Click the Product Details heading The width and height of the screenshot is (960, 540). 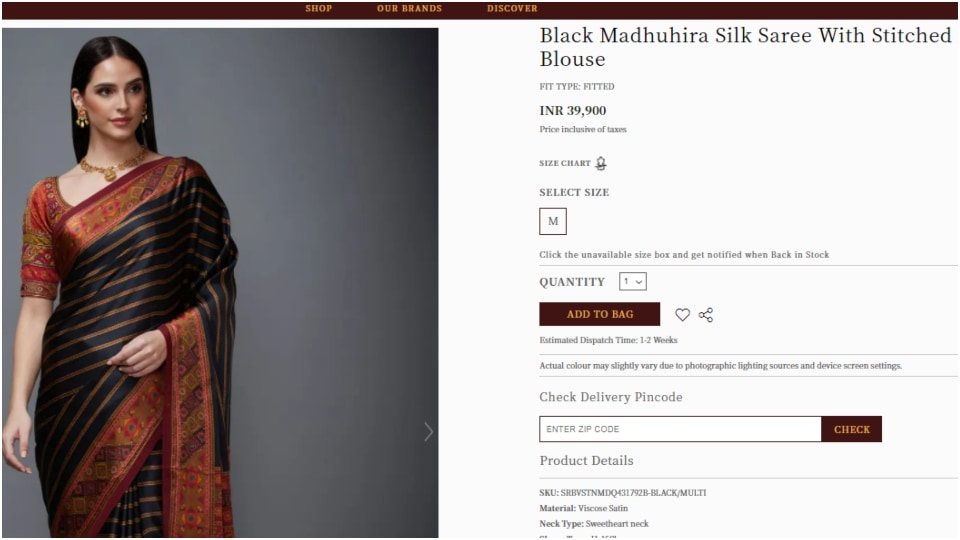point(586,460)
